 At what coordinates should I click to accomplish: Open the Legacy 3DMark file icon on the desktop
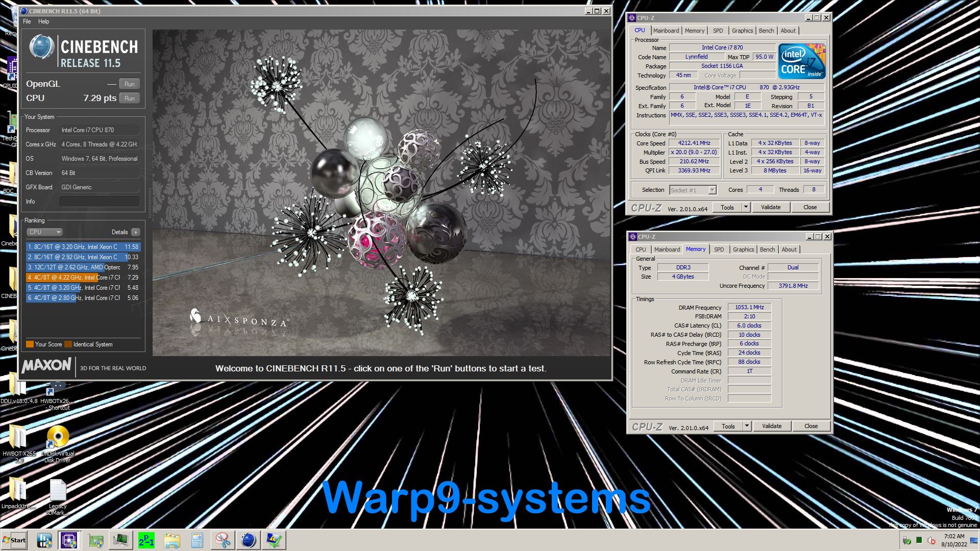[58, 497]
